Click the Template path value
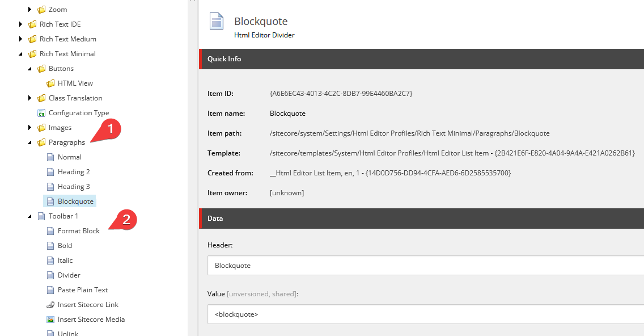644x336 pixels. pos(452,153)
